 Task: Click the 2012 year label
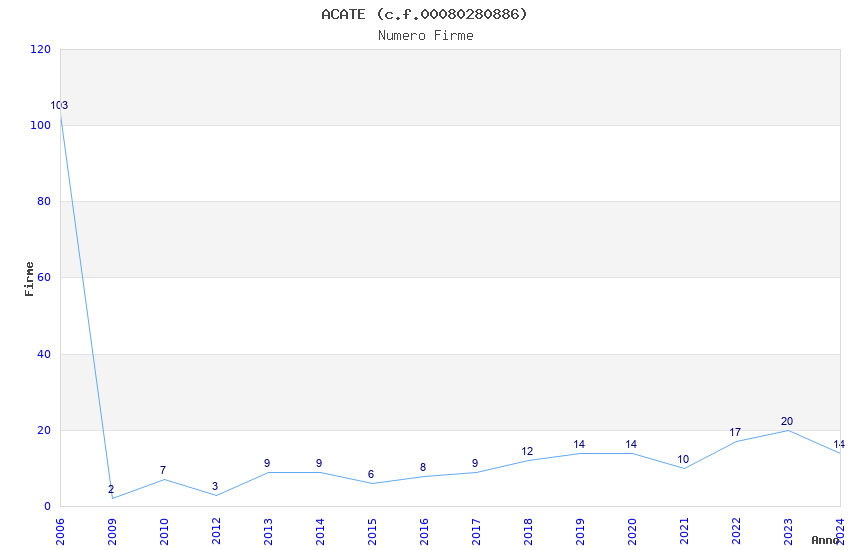click(216, 531)
